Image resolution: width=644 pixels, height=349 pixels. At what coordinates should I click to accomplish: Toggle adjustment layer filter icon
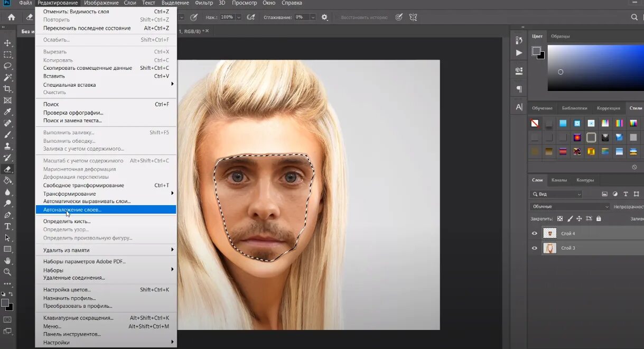tap(615, 194)
